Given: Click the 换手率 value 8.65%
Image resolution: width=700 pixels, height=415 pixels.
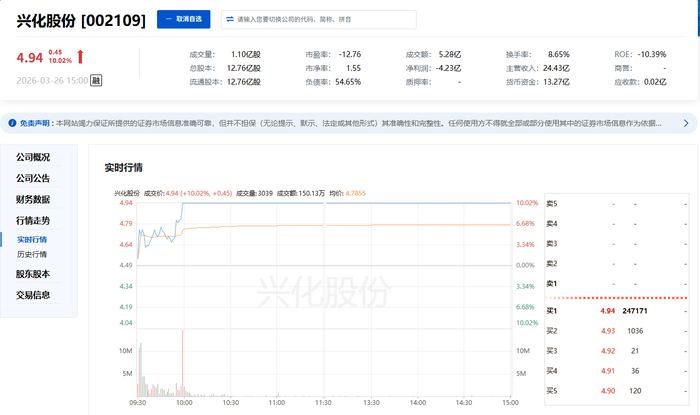Looking at the screenshot, I should [x=559, y=54].
